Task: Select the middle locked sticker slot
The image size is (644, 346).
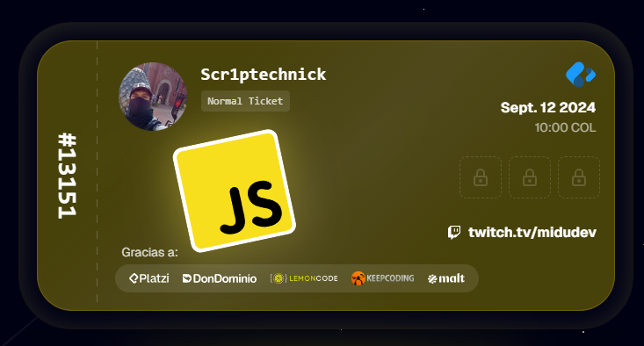Action: pos(530,177)
